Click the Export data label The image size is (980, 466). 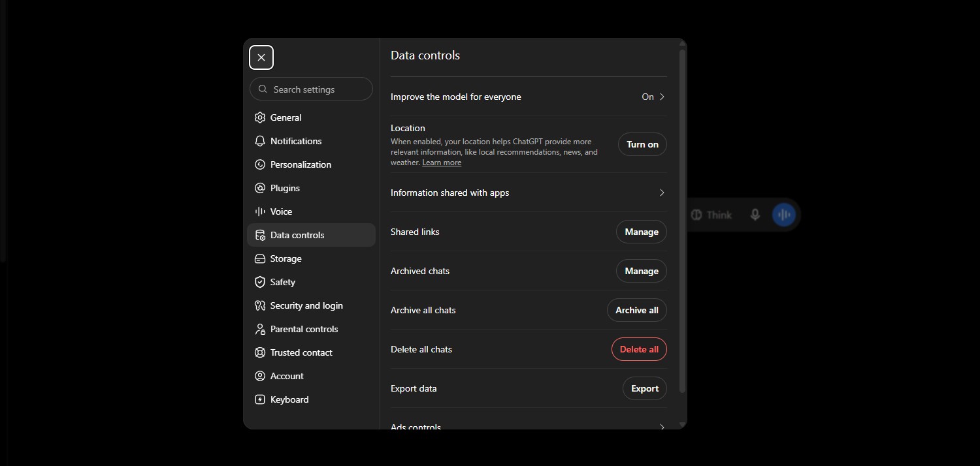point(414,388)
